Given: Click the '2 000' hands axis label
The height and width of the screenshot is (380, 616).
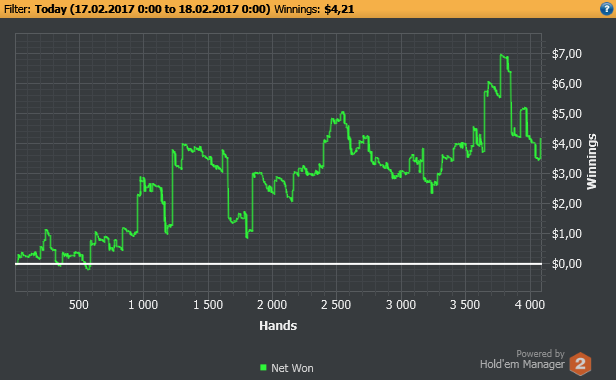Looking at the screenshot, I should coord(272,305).
